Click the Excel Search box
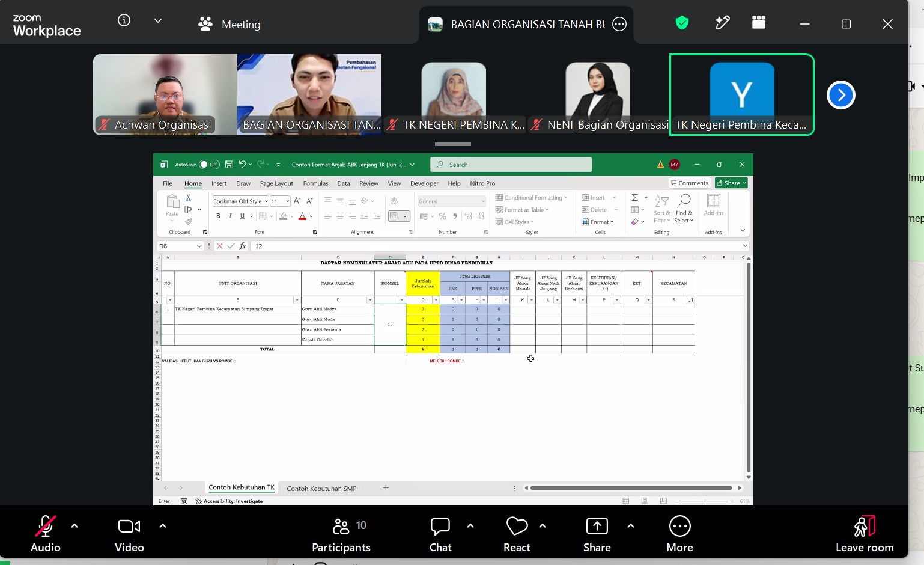 tap(511, 165)
